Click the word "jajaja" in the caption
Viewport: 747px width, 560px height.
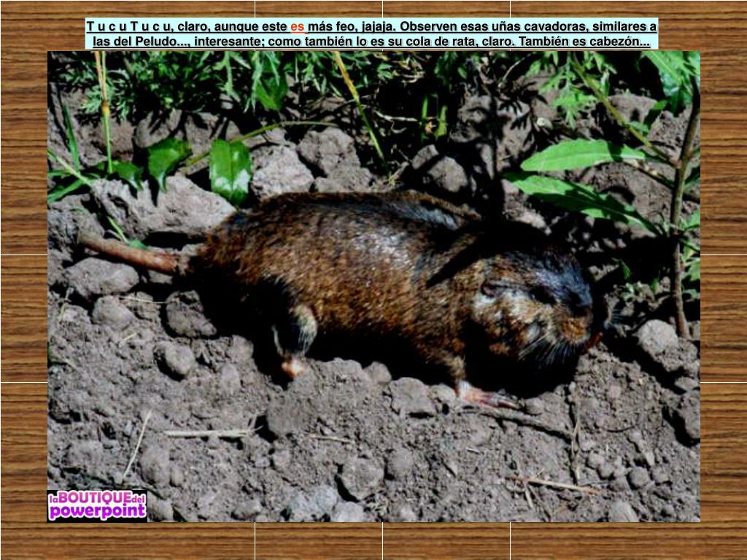pyautogui.click(x=376, y=26)
